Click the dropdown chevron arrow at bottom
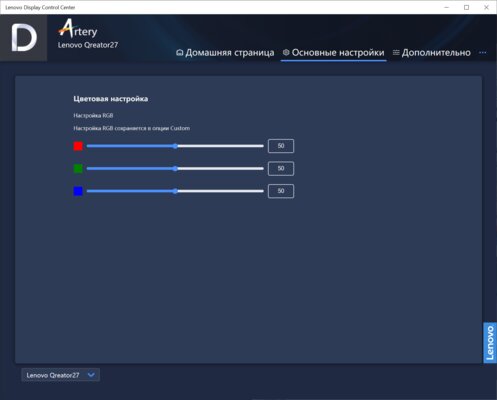Screen dimensions: 497x400 click(91, 375)
